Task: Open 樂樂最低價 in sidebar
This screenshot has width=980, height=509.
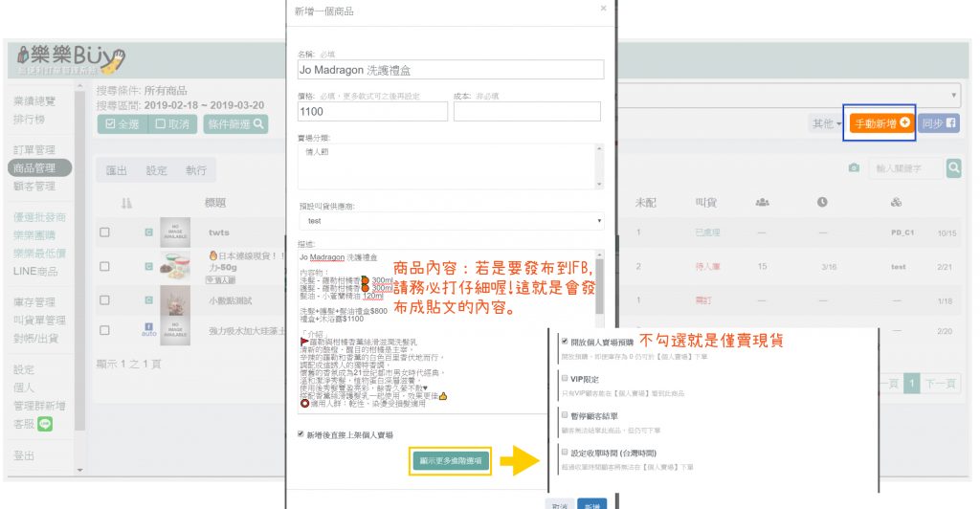Action: tap(39, 253)
